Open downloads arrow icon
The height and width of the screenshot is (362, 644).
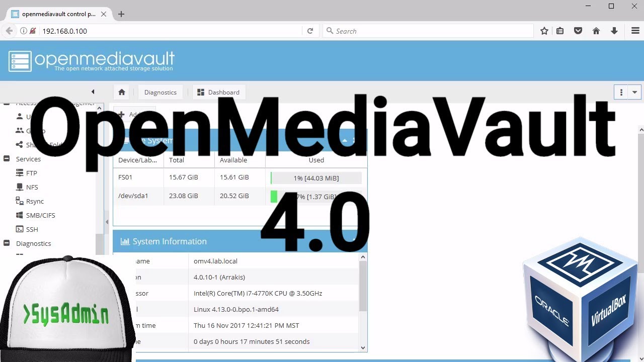pyautogui.click(x=614, y=31)
